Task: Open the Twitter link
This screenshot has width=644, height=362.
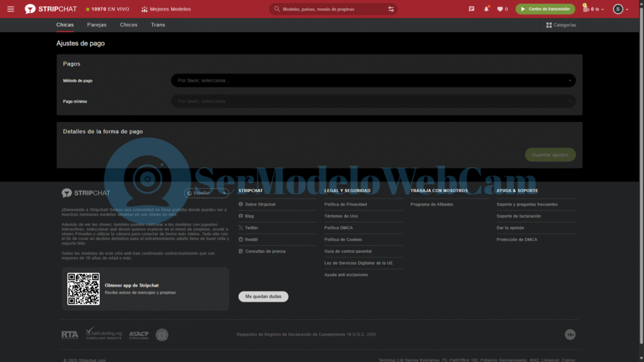Action: (252, 228)
